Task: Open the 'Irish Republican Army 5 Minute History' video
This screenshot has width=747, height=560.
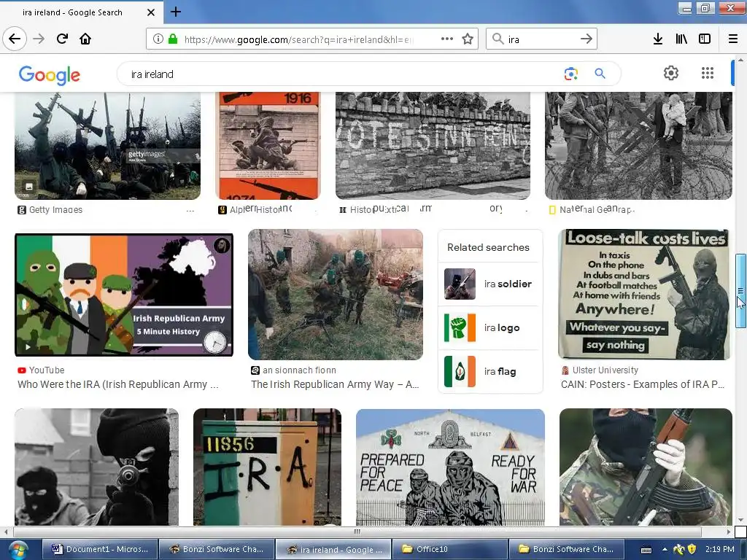Action: coord(124,295)
